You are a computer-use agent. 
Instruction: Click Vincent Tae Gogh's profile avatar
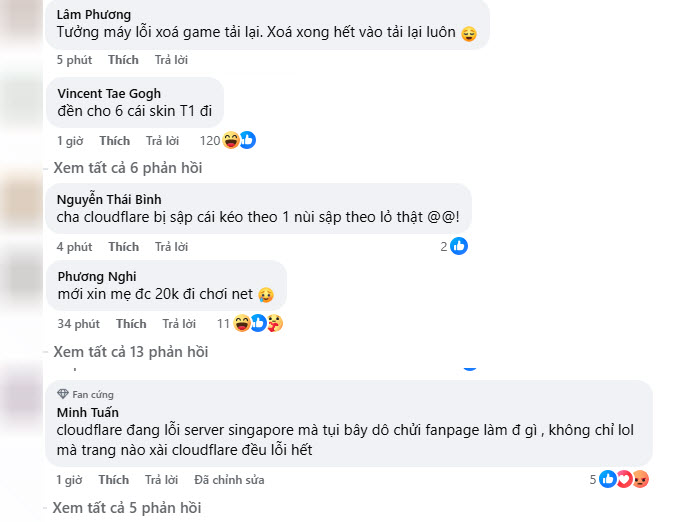click(22, 101)
